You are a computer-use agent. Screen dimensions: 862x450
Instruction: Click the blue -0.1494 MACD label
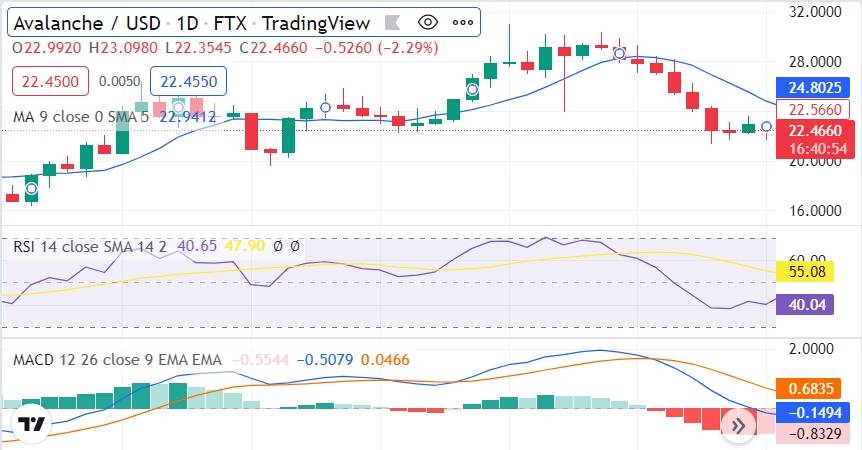click(814, 413)
